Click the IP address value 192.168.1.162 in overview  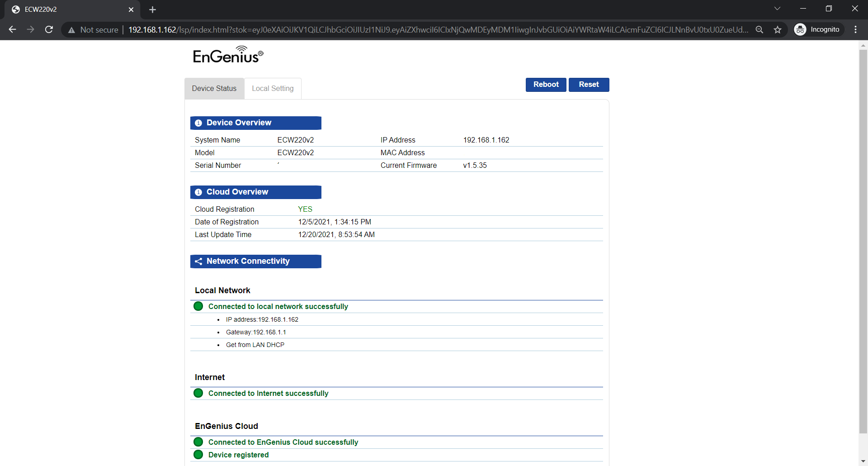(x=486, y=140)
